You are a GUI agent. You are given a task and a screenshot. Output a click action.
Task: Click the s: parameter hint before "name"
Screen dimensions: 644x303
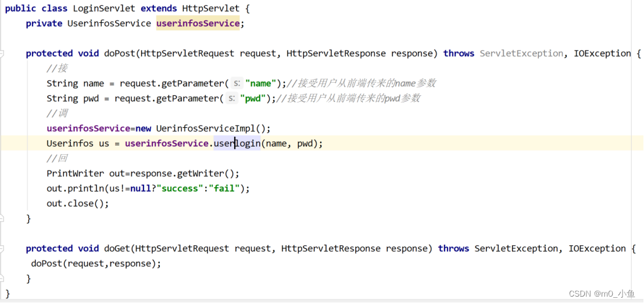point(237,84)
